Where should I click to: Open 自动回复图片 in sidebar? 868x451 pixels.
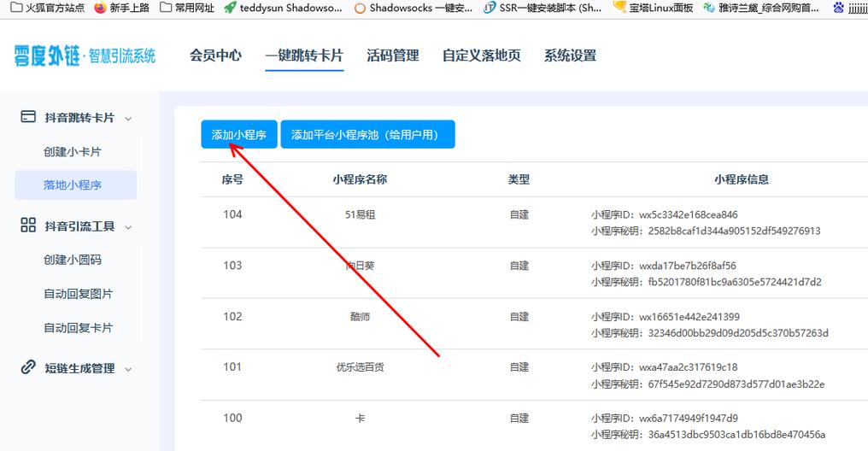point(78,294)
